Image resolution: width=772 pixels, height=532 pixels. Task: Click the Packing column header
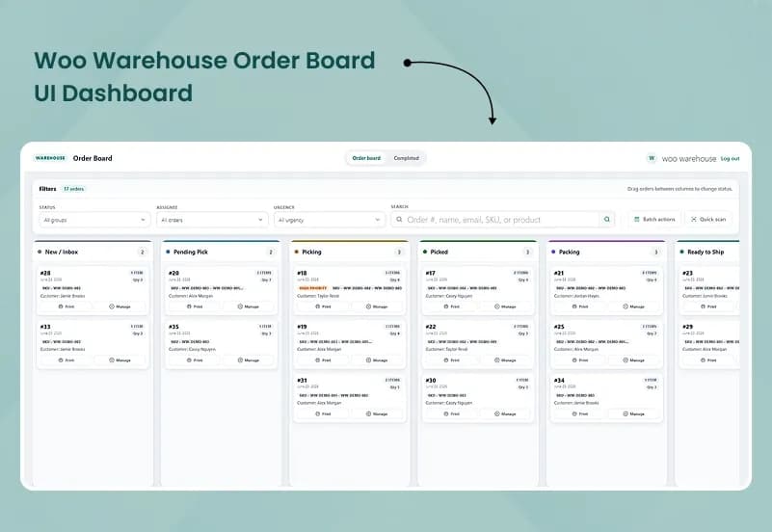pos(606,252)
